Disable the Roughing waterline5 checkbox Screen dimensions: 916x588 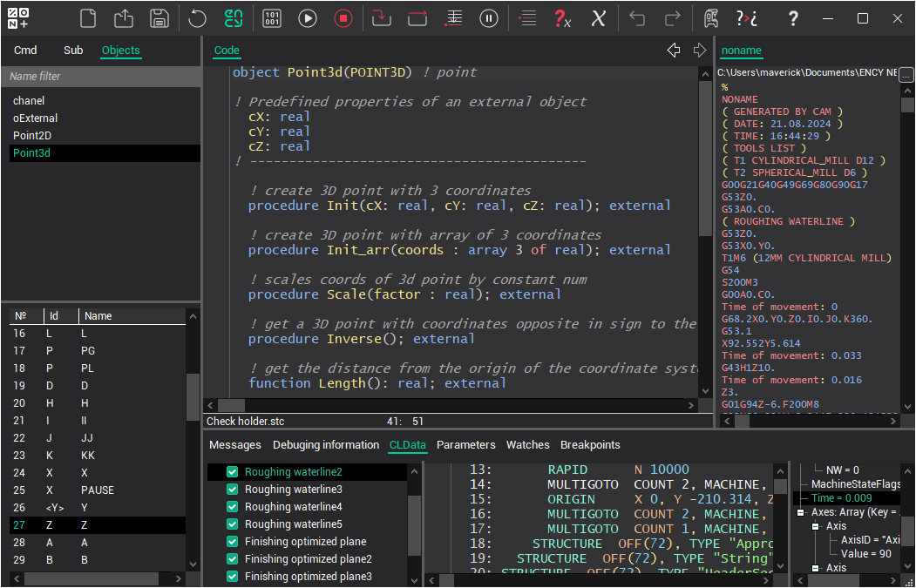coord(233,524)
